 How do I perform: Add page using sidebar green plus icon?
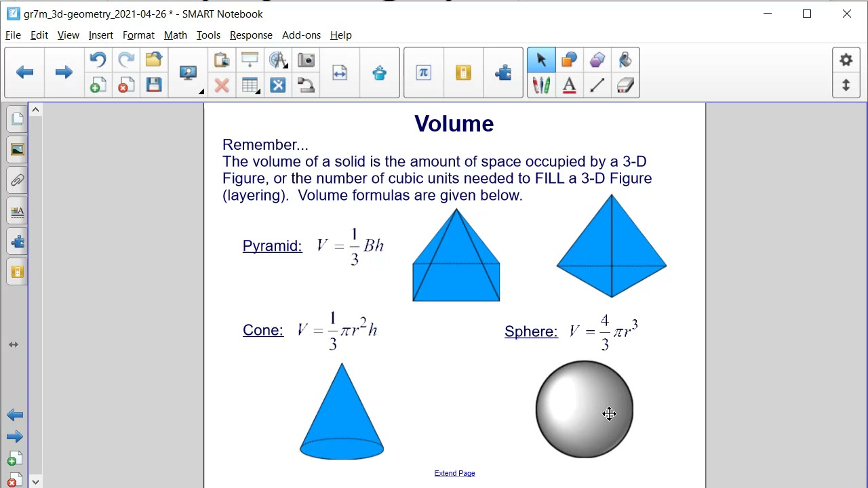15,459
